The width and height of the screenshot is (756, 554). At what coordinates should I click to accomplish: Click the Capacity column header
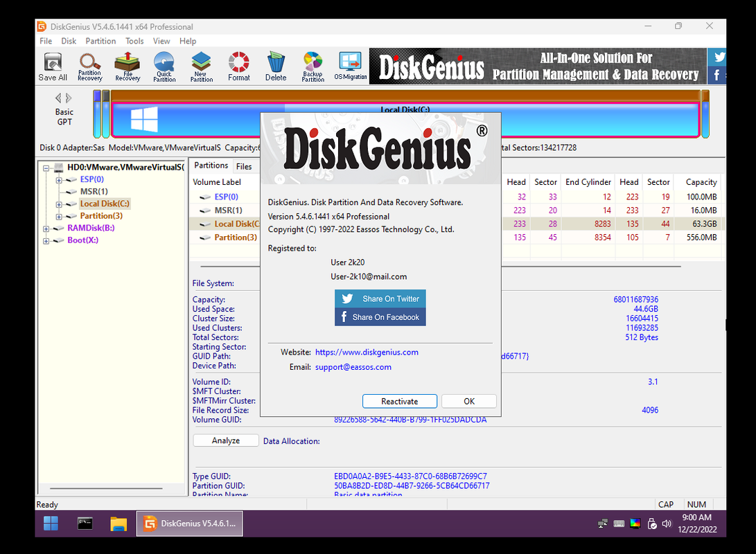(701, 182)
